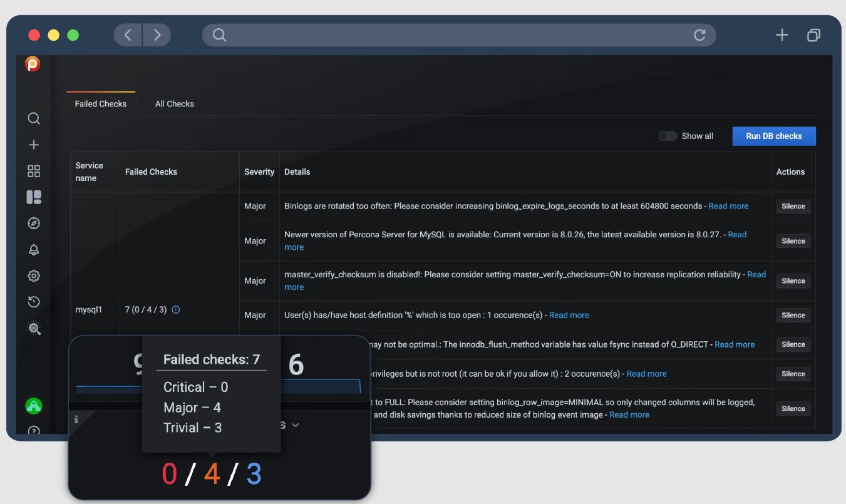The image size is (846, 504).
Task: Switch to the All Checks tab
Action: 174,103
